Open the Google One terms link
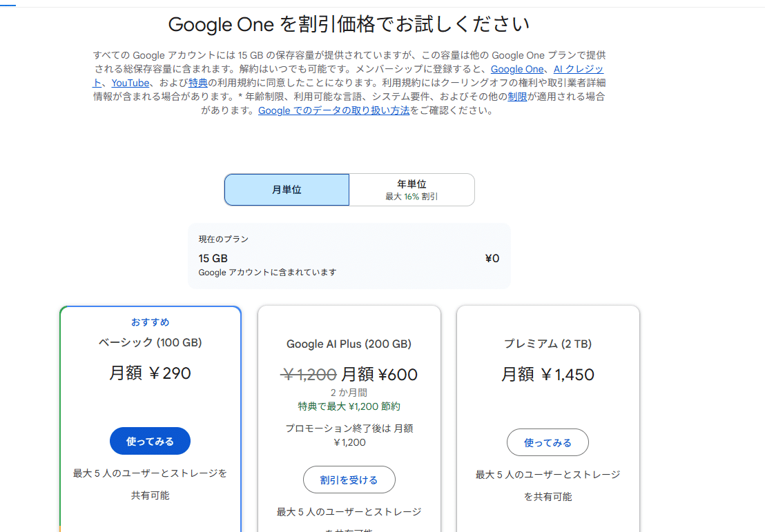Viewport: 765px width, 532px height. 516,69
